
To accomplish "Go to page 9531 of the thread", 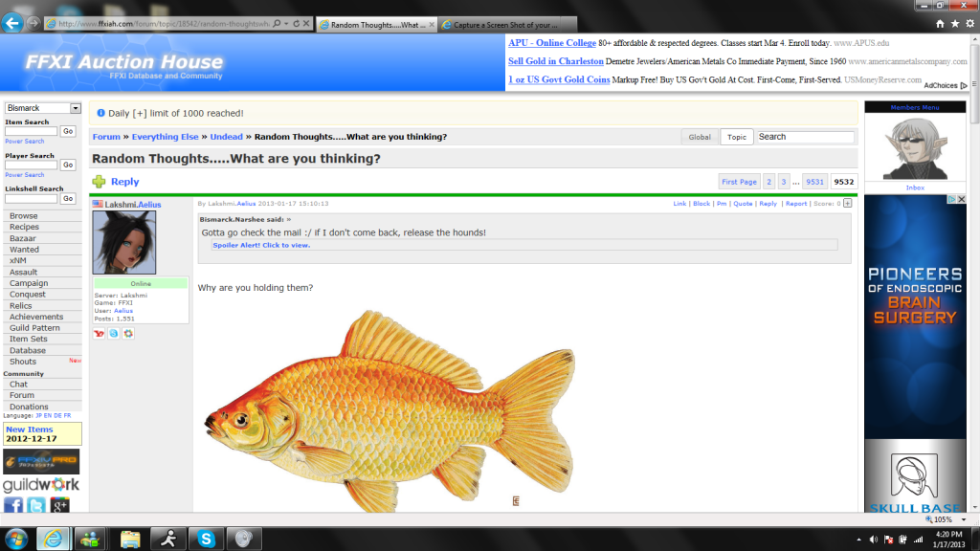I will coord(814,181).
